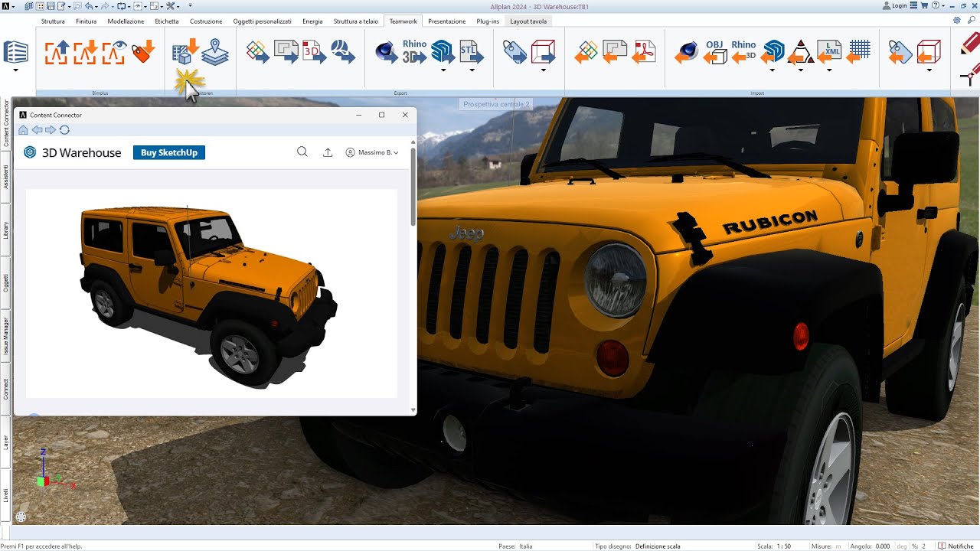Click the Jeep model preview thumbnail
This screenshot has width=980, height=551.
[x=211, y=293]
